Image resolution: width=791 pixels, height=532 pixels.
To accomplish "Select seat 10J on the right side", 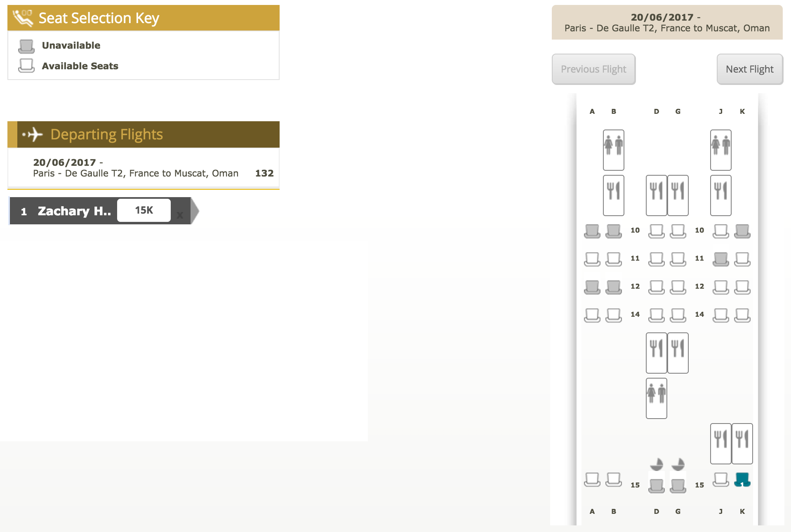I will point(720,231).
